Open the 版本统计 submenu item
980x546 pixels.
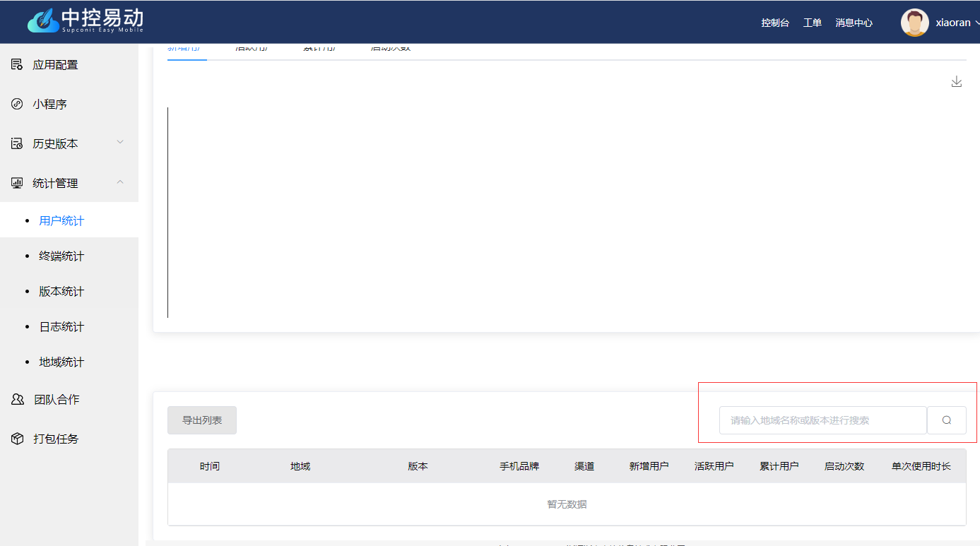[x=61, y=292]
